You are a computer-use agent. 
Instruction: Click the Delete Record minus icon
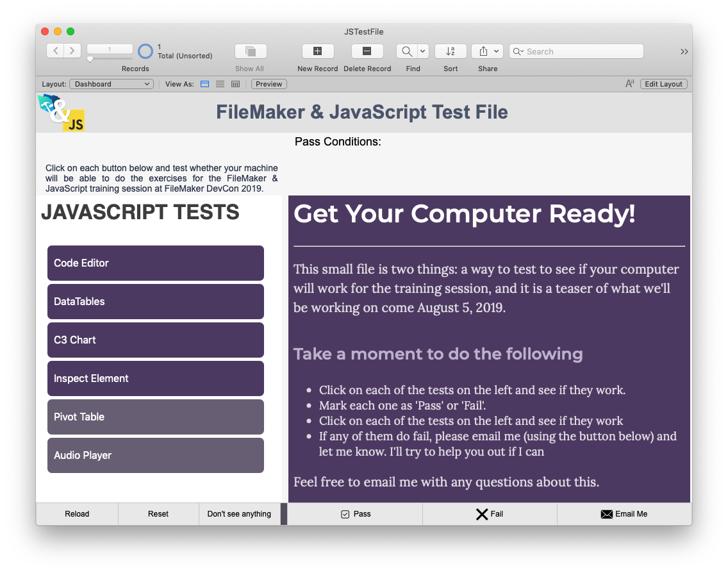367,51
